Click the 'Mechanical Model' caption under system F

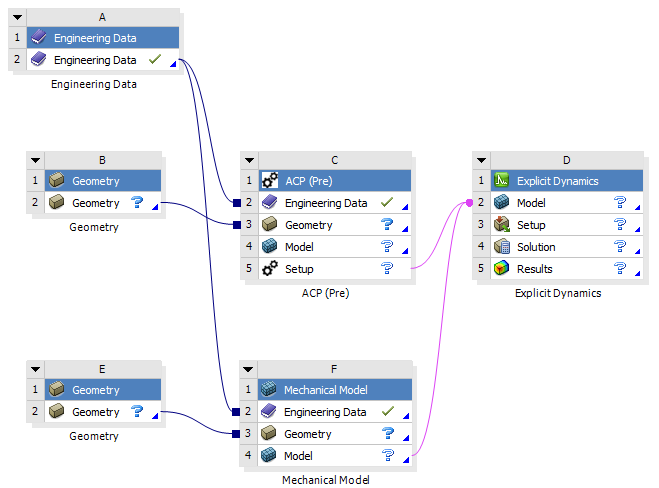326,480
